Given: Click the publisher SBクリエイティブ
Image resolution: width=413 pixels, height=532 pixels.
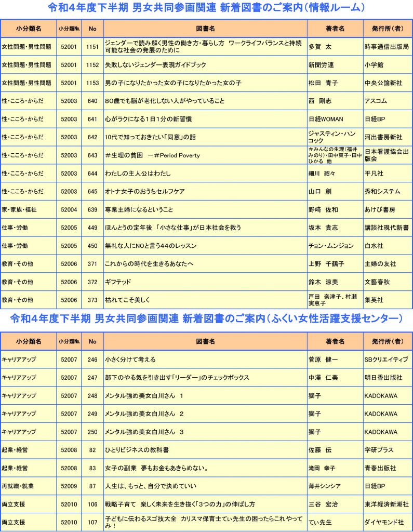Looking at the screenshot, I should point(386,360).
